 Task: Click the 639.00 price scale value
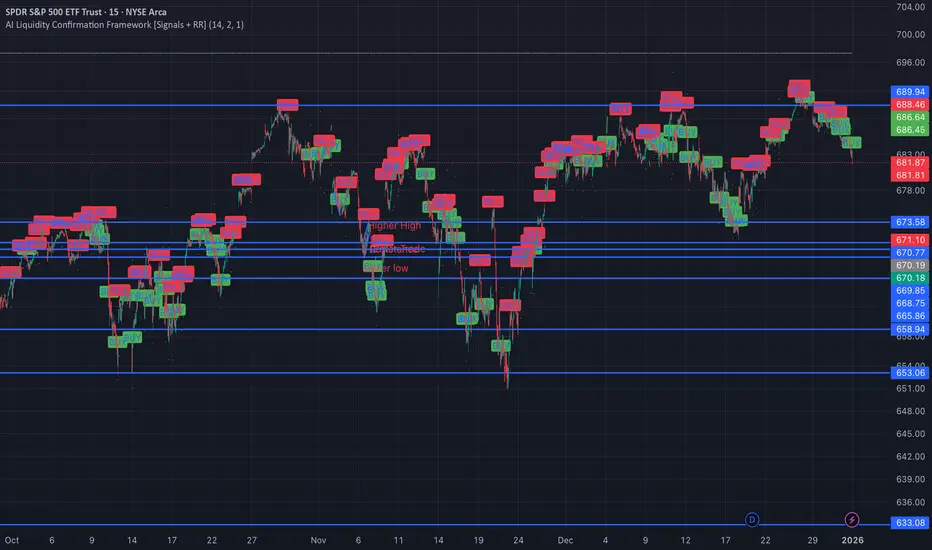910,479
